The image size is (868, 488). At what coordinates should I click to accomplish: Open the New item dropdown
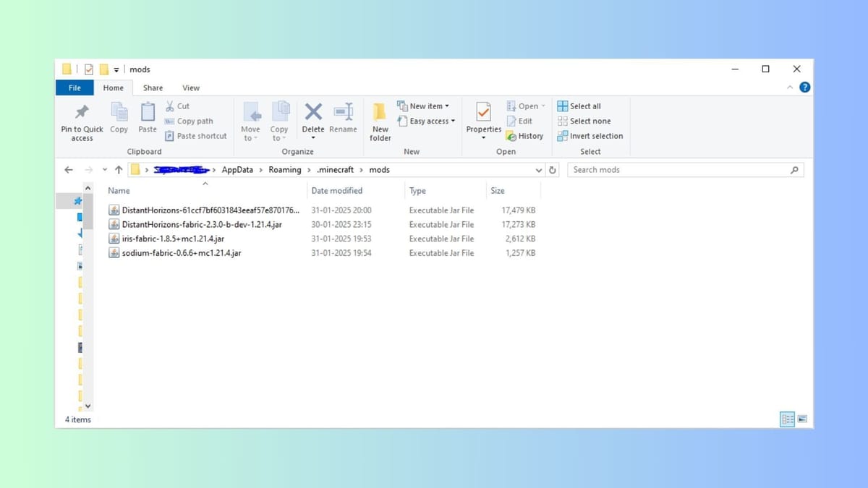pos(424,106)
